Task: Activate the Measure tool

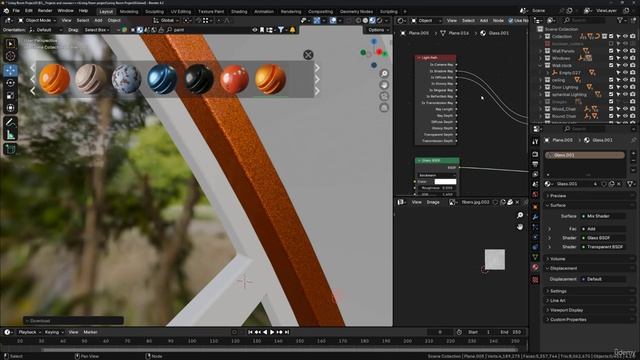Action: [11, 134]
